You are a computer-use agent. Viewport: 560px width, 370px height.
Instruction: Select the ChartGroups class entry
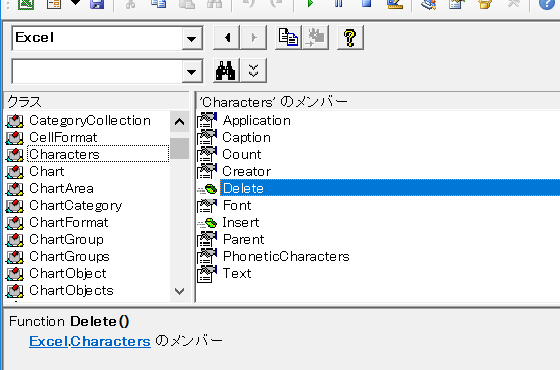click(69, 256)
